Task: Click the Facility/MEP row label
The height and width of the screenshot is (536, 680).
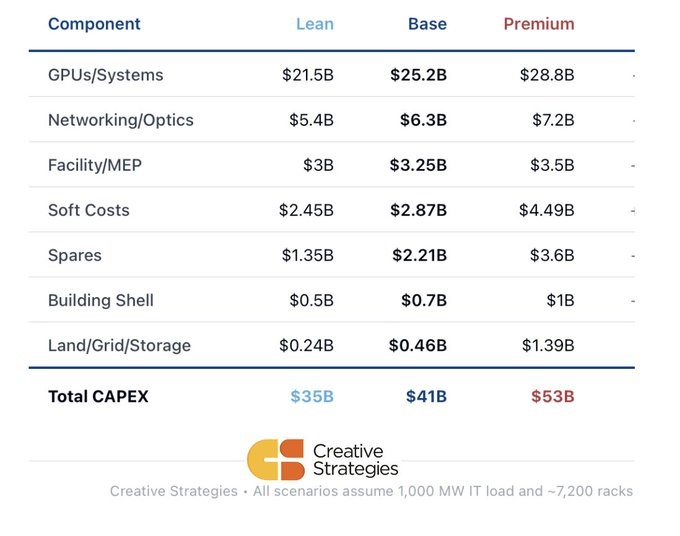Action: 95,165
